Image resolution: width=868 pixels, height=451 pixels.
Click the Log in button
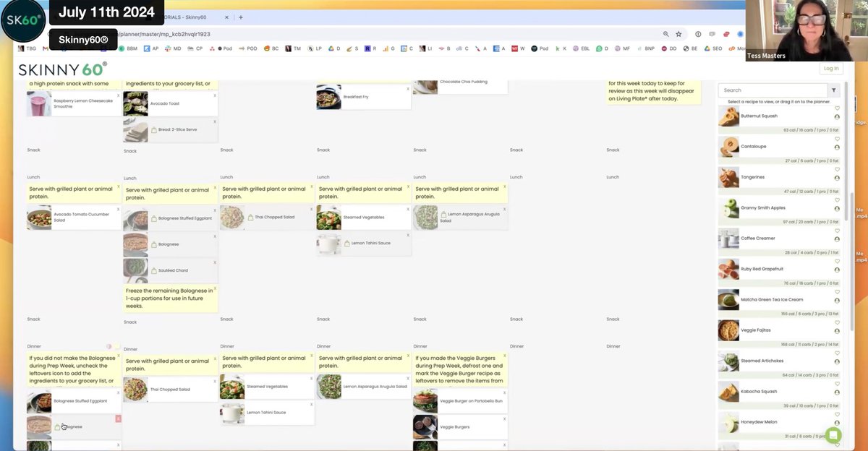click(831, 69)
